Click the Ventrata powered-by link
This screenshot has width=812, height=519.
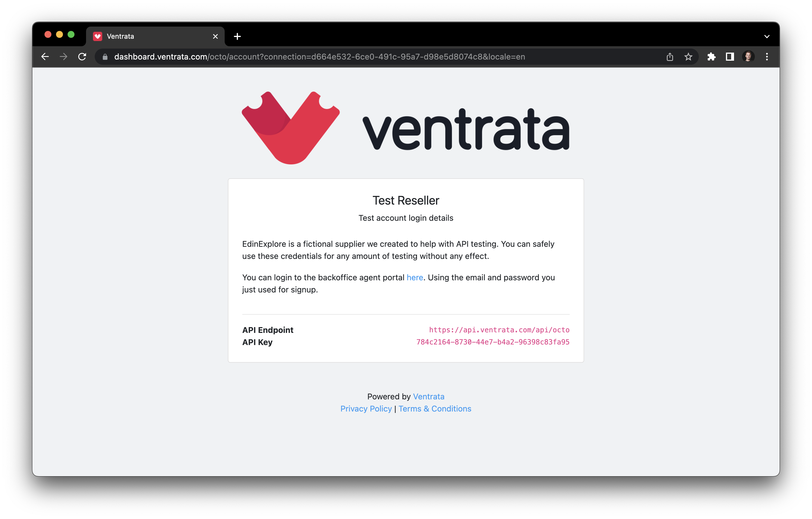tap(429, 396)
